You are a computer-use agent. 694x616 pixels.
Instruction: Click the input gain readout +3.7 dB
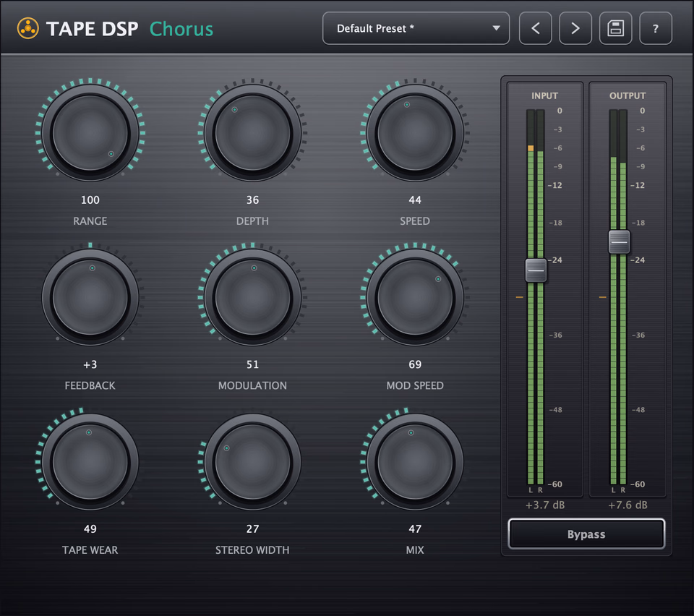(545, 505)
